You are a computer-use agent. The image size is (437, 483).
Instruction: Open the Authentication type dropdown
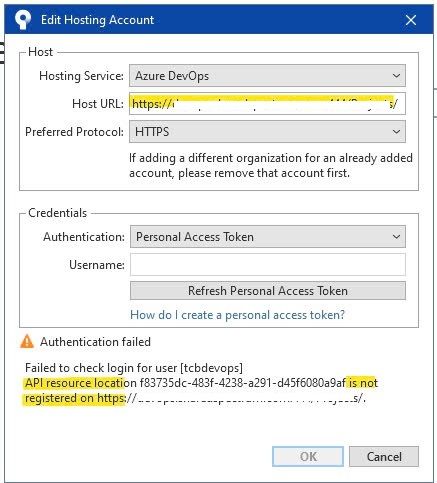pos(268,237)
